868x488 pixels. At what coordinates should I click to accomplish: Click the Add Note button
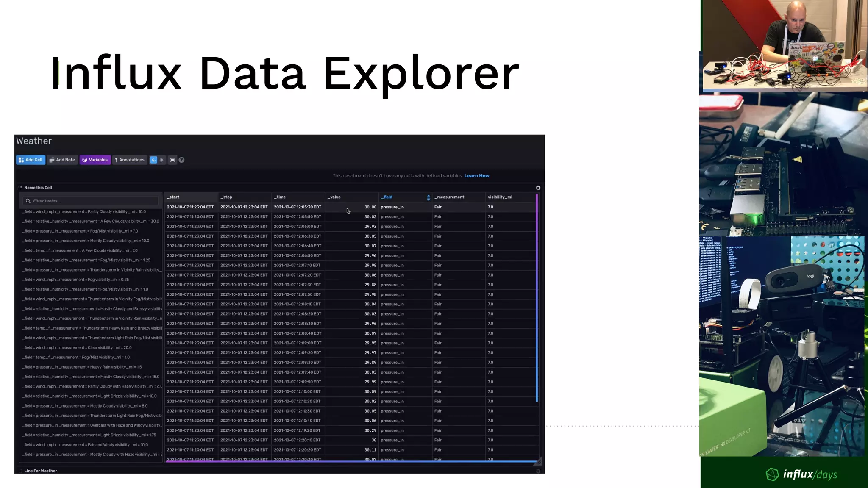point(62,160)
